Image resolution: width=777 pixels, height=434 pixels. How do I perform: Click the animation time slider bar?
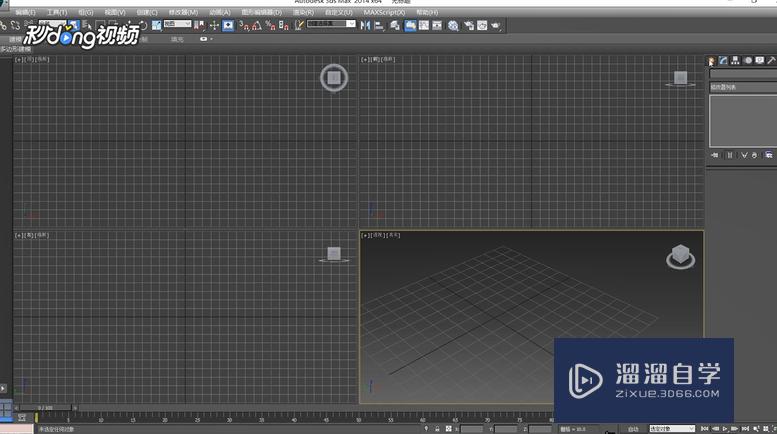click(55, 407)
